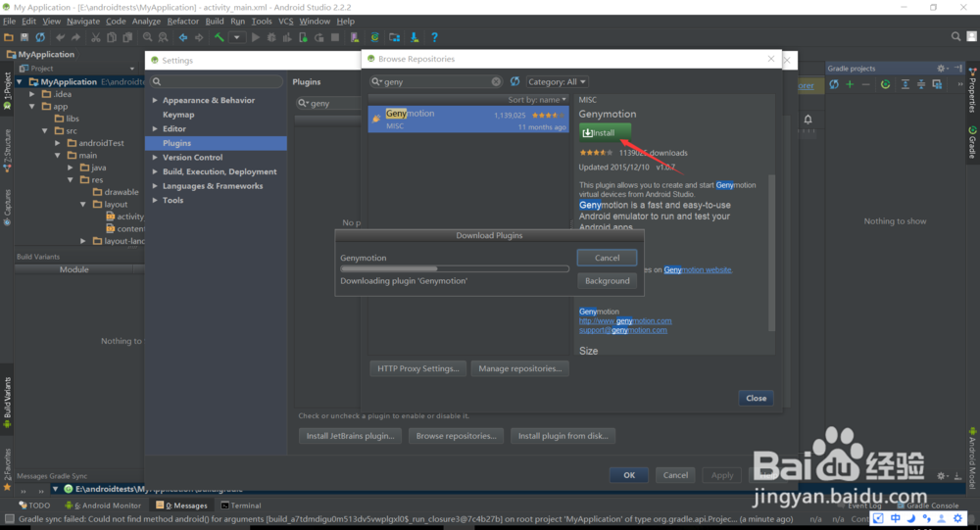Click the notification bell icon

tap(808, 120)
